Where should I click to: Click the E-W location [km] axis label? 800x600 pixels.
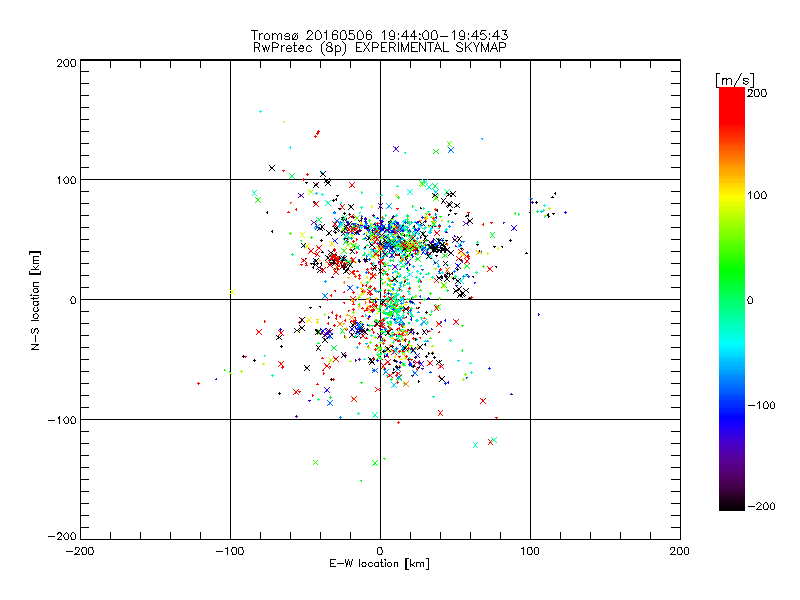coord(379,564)
